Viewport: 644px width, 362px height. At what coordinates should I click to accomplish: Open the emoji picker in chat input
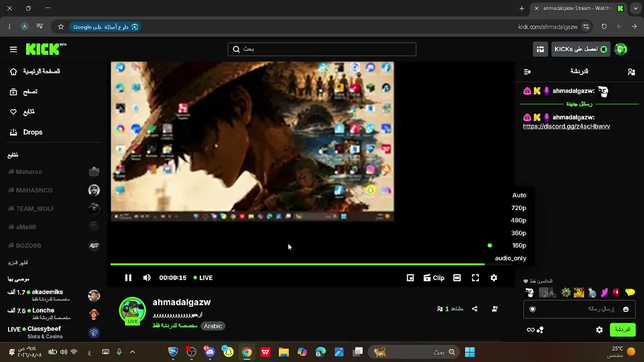tap(626, 309)
